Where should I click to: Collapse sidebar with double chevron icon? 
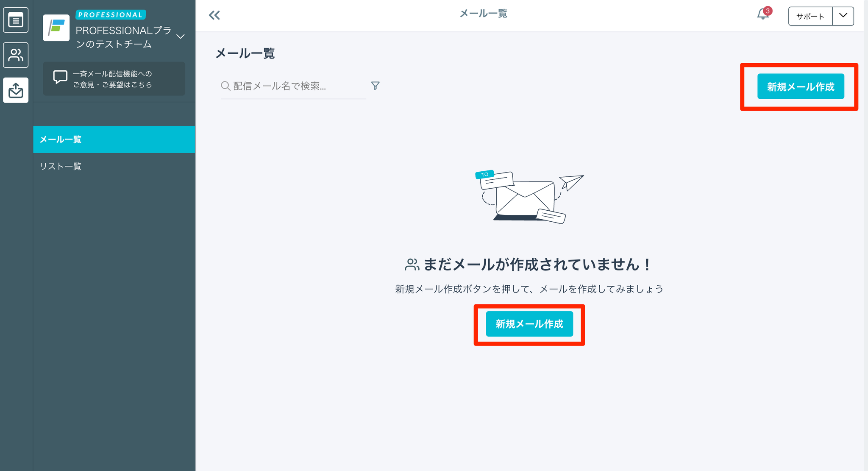pyautogui.click(x=214, y=16)
